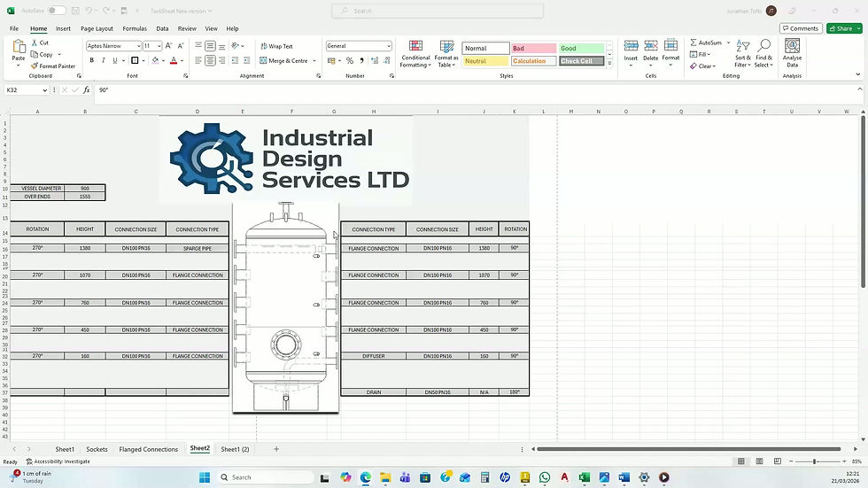
Task: Open the font size dropdown
Action: click(x=159, y=46)
